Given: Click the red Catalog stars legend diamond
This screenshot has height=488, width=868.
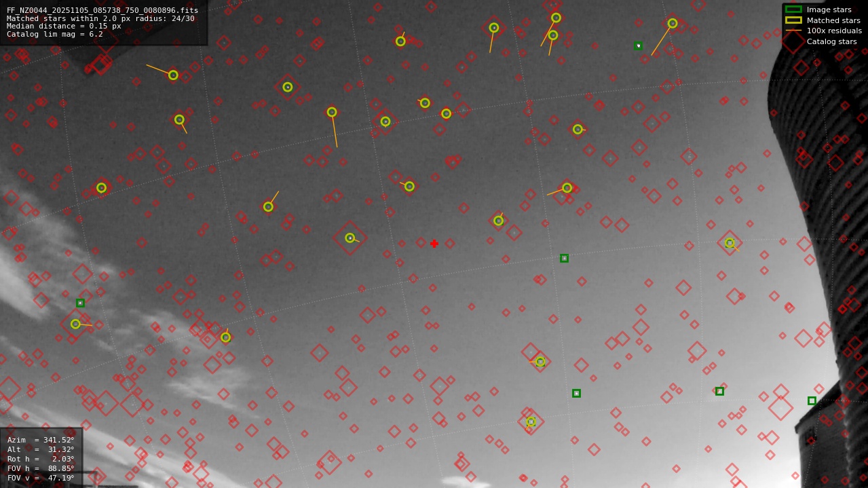Looking at the screenshot, I should (793, 41).
